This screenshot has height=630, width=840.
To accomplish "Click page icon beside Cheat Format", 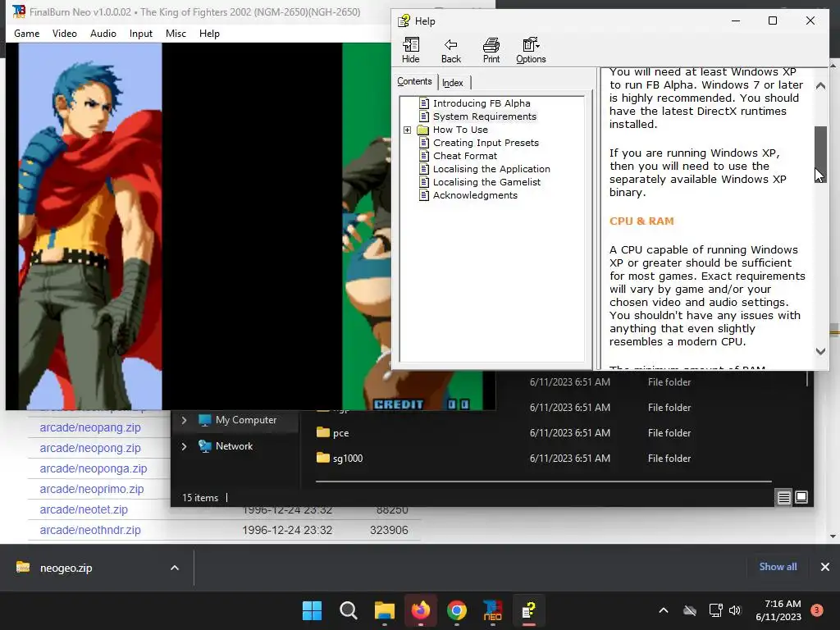I will tap(424, 156).
